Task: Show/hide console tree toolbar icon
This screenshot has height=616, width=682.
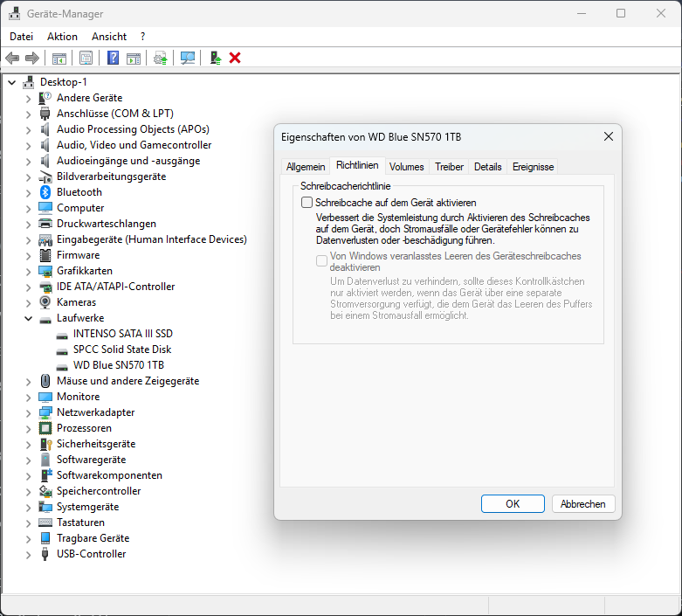Action: 59,58
